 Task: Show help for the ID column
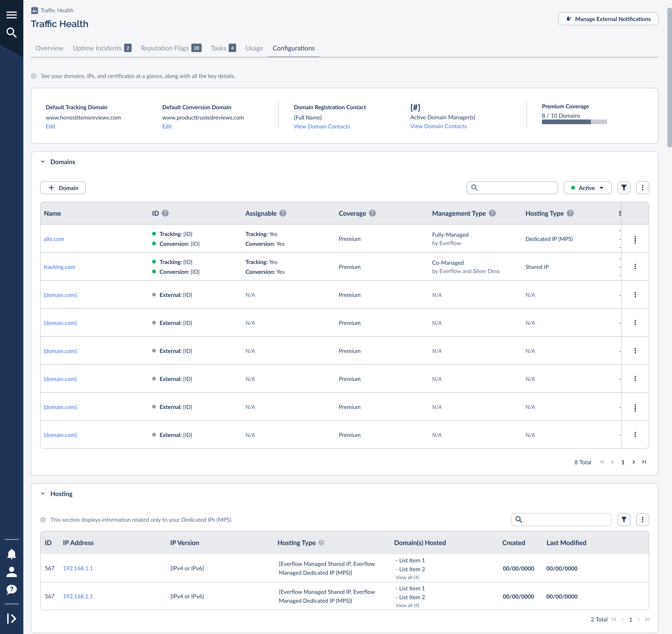tap(165, 213)
